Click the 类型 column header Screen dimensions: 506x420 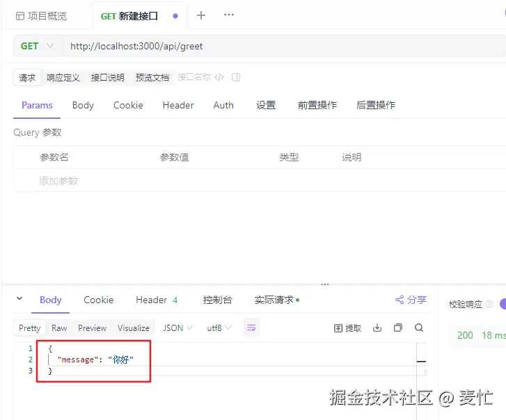[289, 157]
